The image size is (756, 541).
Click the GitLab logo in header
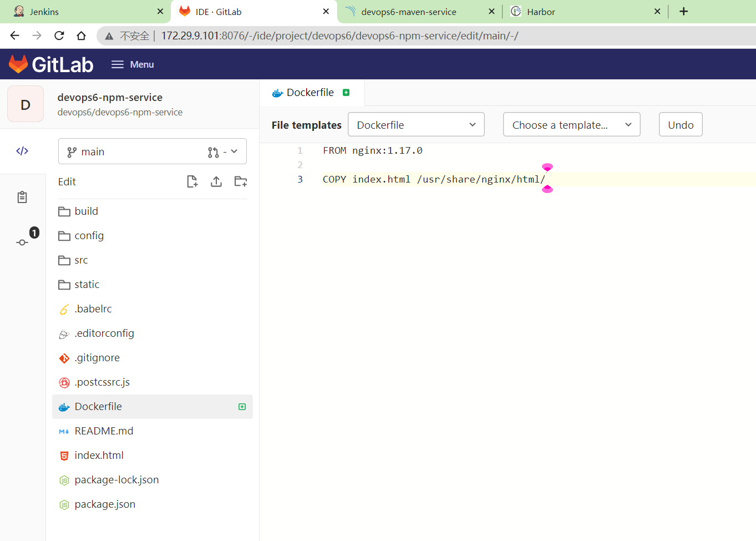pos(51,64)
